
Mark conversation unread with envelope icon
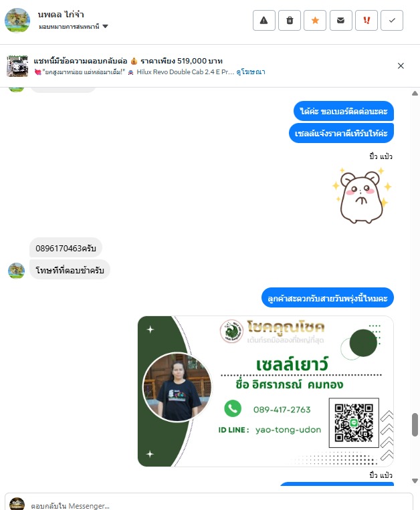coord(340,21)
